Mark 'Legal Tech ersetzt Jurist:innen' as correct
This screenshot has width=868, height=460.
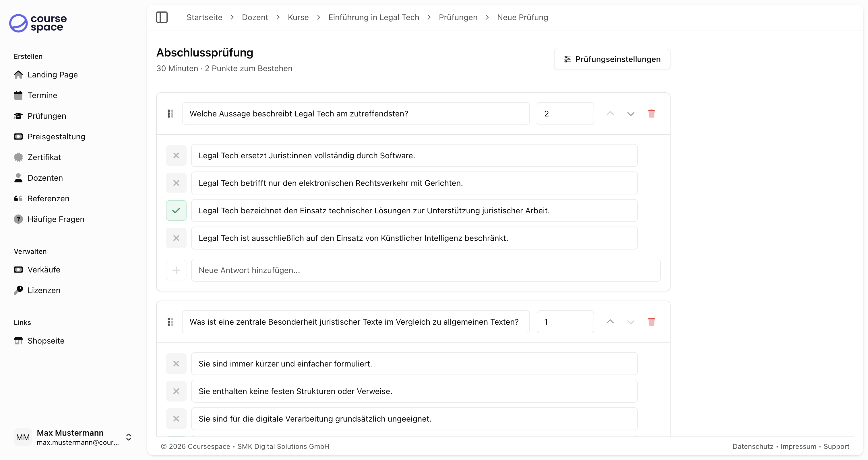click(176, 155)
